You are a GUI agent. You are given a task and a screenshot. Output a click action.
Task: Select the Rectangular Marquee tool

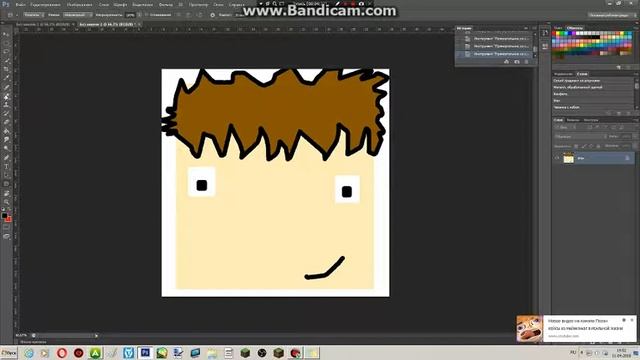[x=6, y=43]
